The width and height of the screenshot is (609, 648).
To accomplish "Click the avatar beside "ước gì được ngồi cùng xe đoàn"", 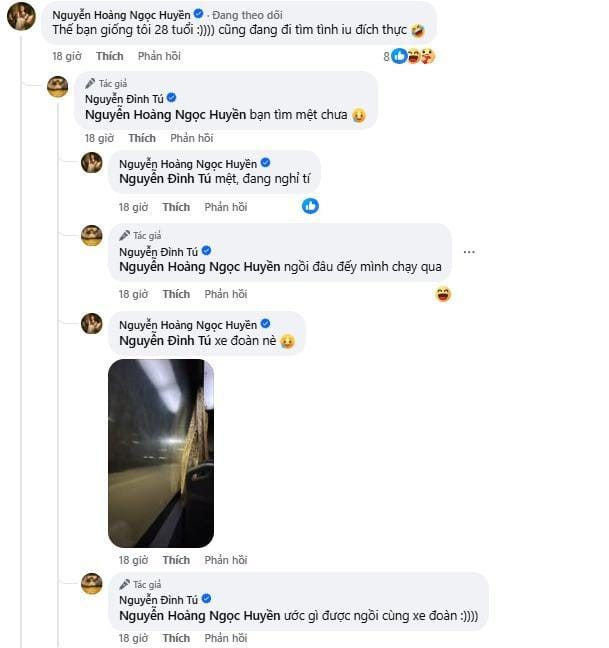I will (92, 584).
